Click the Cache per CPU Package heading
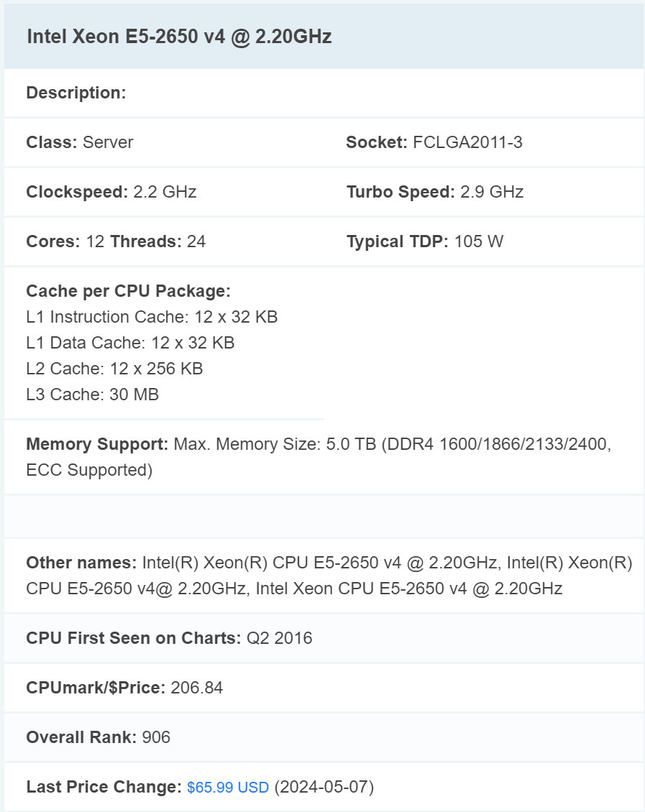645x812 pixels. [x=128, y=291]
